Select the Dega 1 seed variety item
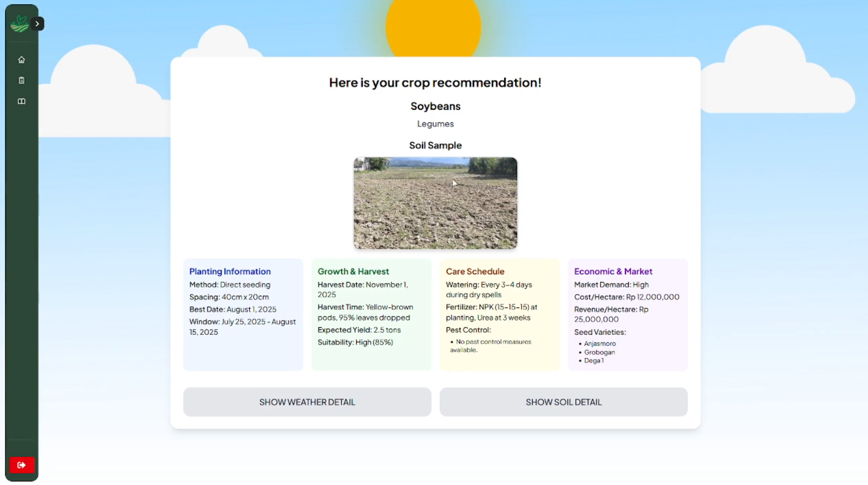This screenshot has height=485, width=868. click(594, 361)
